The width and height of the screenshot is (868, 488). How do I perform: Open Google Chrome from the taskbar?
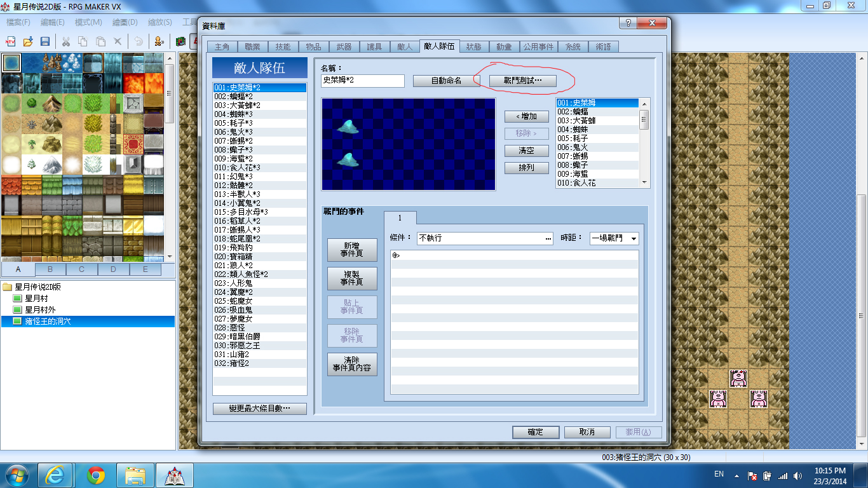(96, 475)
